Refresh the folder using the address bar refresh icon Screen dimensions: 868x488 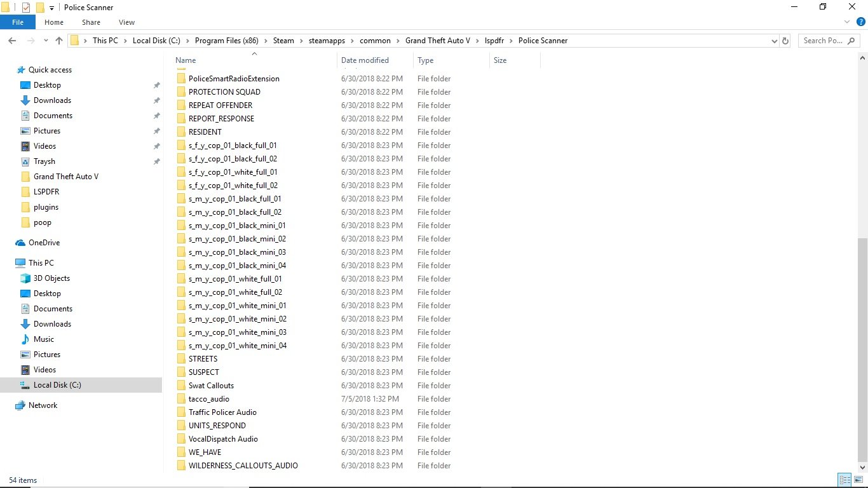785,41
